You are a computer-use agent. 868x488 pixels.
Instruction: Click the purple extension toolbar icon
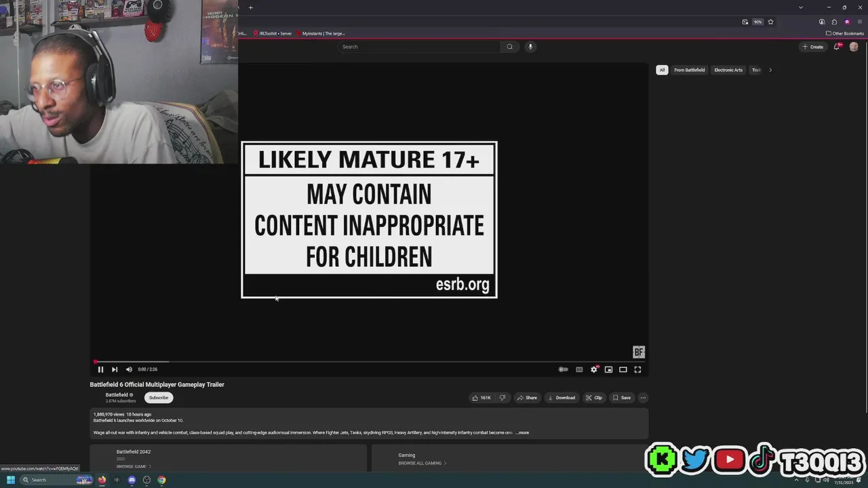point(847,22)
